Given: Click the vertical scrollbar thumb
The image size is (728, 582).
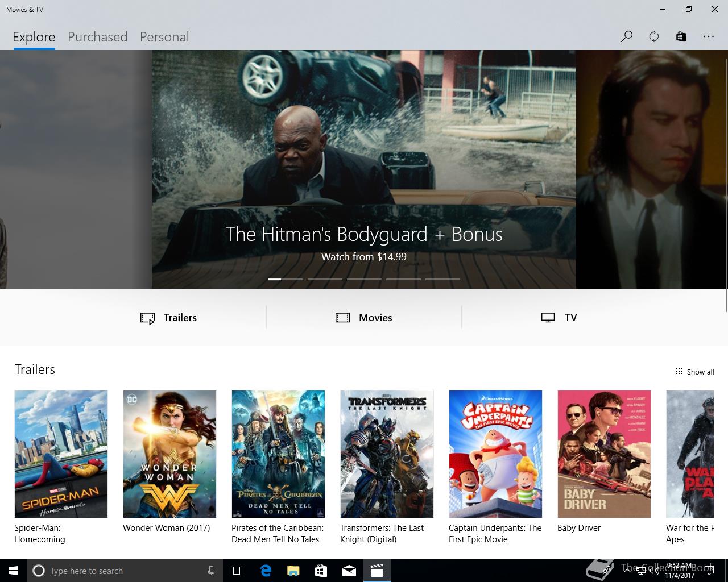Looking at the screenshot, I should 726,185.
